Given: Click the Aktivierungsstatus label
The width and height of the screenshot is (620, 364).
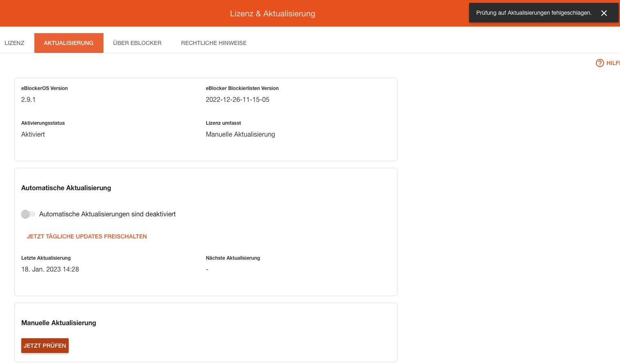Looking at the screenshot, I should [43, 123].
